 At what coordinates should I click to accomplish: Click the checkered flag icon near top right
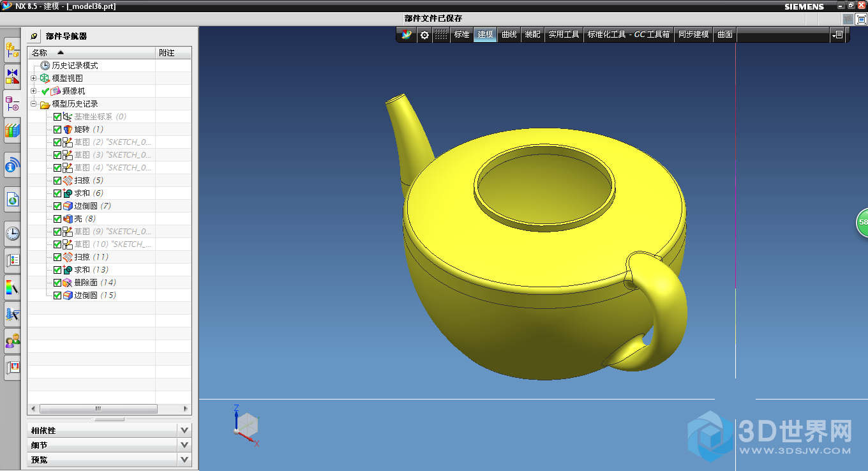848,19
